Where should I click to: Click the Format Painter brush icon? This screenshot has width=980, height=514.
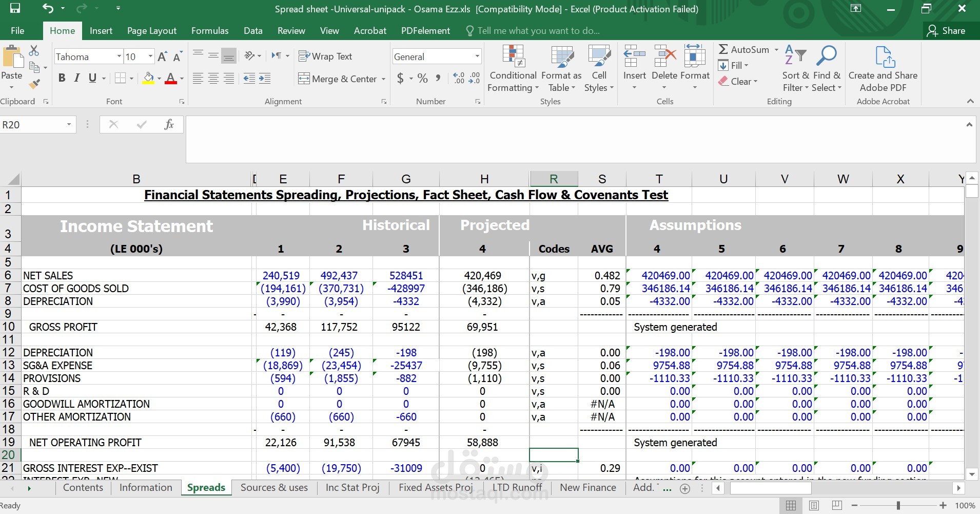click(34, 84)
